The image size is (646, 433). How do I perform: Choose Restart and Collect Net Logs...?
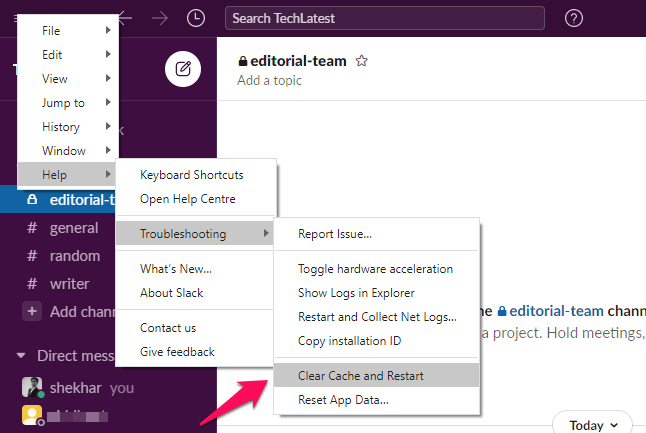click(377, 316)
